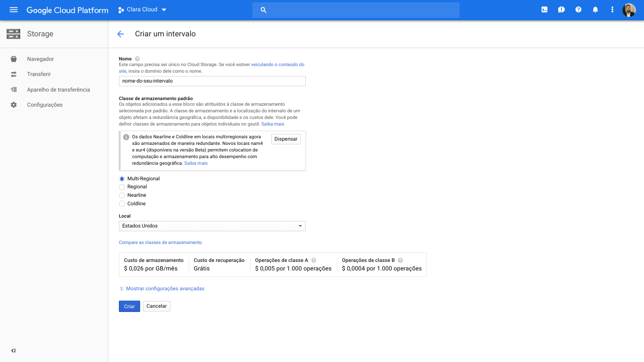This screenshot has height=362, width=644.
Task: Select the Coldline radio button
Action: click(122, 204)
